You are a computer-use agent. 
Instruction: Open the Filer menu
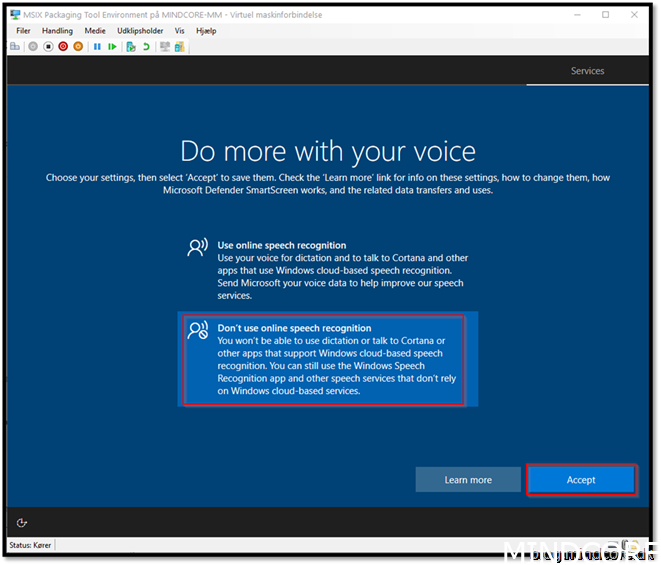pyautogui.click(x=23, y=31)
